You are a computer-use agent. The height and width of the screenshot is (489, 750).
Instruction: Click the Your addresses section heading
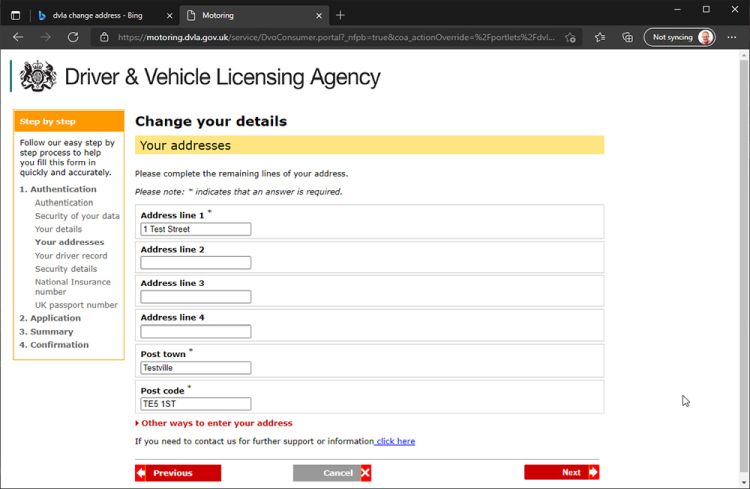click(x=369, y=145)
